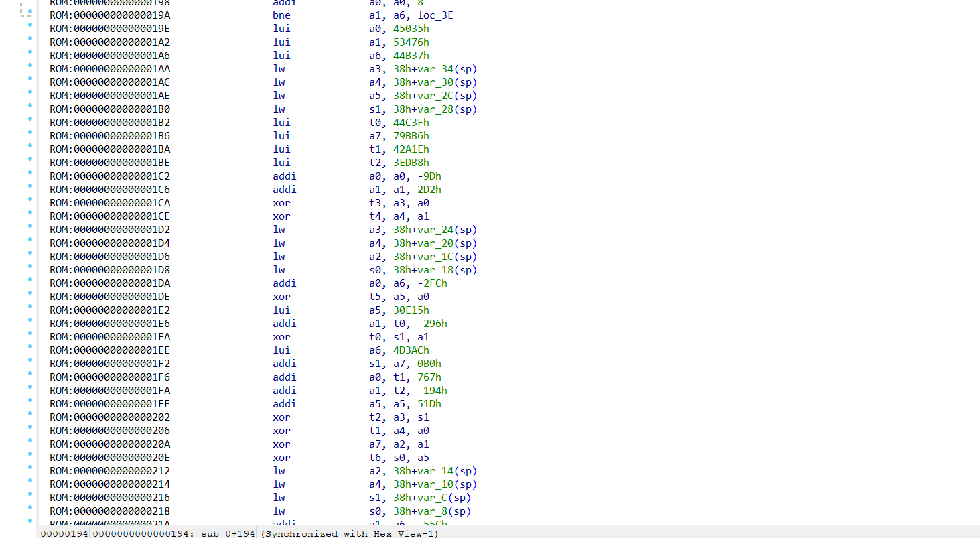This screenshot has height=538, width=980.
Task: Toggle breakpoint dot beside address 1C2
Action: pyautogui.click(x=30, y=172)
